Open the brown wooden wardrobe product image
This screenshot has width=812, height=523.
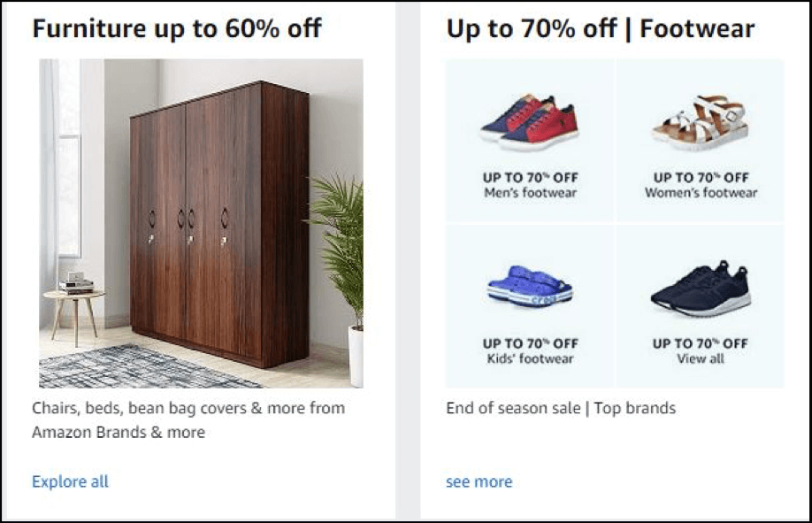coord(218,223)
